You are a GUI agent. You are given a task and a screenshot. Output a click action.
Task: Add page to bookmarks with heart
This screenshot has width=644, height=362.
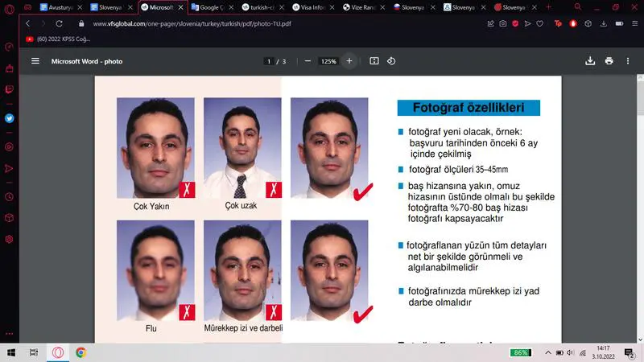[539, 24]
